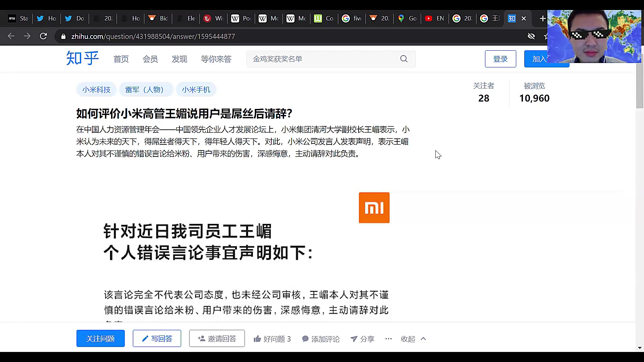
Task: Open 发现 in Zhihu navigation
Action: 179,59
